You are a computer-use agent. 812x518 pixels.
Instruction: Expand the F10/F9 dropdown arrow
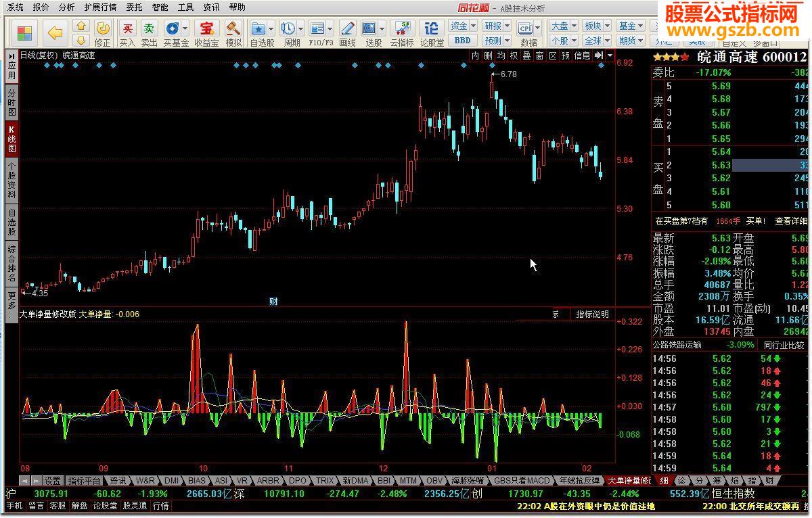(331, 29)
